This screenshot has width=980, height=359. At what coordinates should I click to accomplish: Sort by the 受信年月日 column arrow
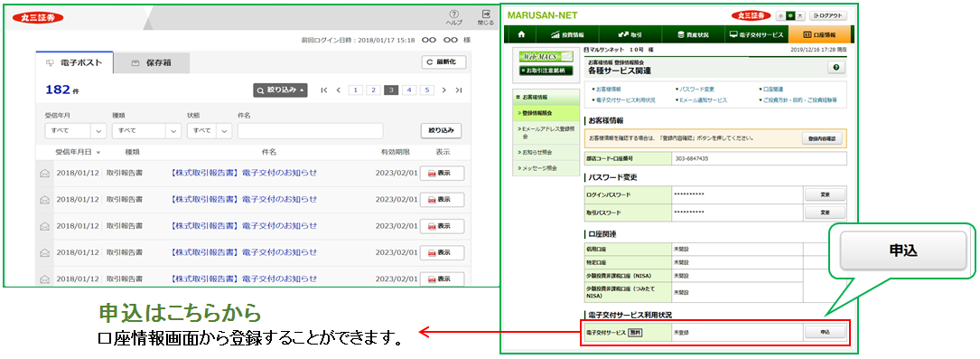[98, 152]
